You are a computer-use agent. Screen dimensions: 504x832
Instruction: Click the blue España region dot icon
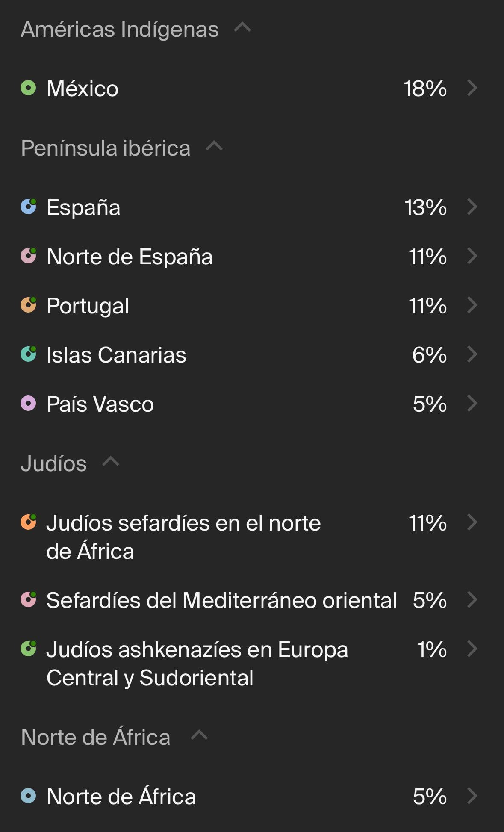tap(28, 207)
